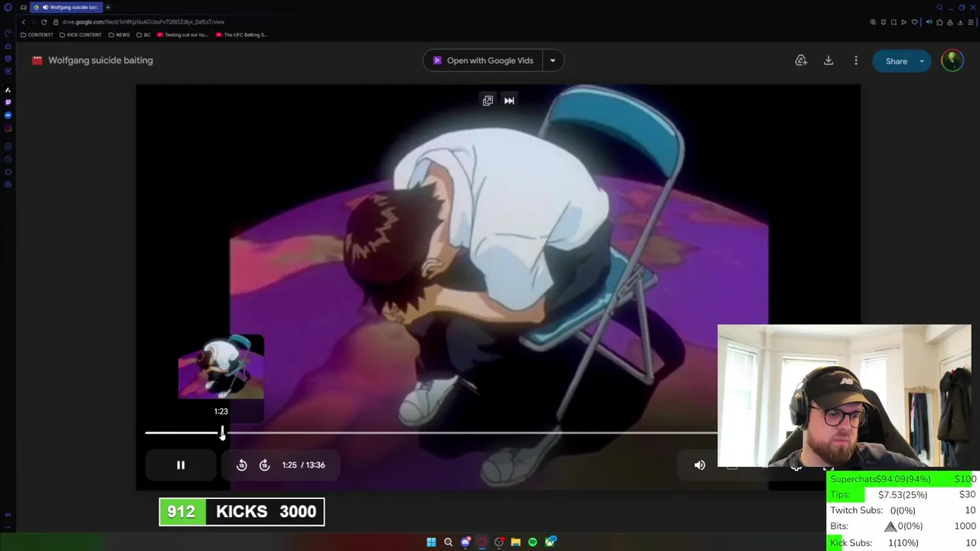Open sidebar settings gear icon

[8, 184]
